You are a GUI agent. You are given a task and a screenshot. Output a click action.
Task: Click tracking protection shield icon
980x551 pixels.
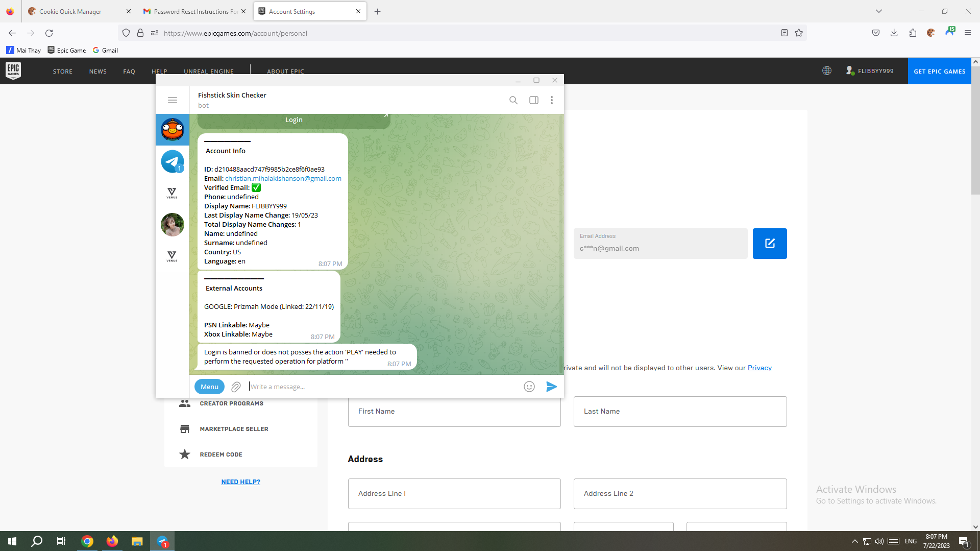tap(126, 33)
